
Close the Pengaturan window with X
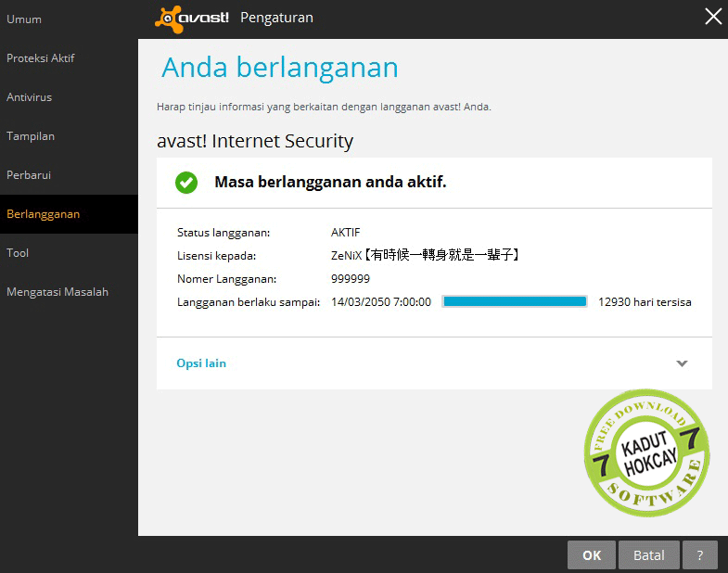pos(713,17)
